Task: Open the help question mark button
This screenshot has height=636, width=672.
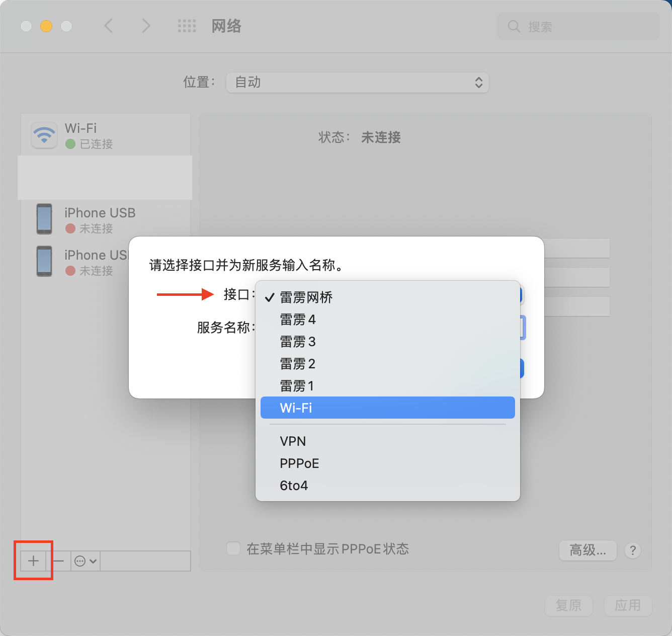Action: click(x=632, y=550)
